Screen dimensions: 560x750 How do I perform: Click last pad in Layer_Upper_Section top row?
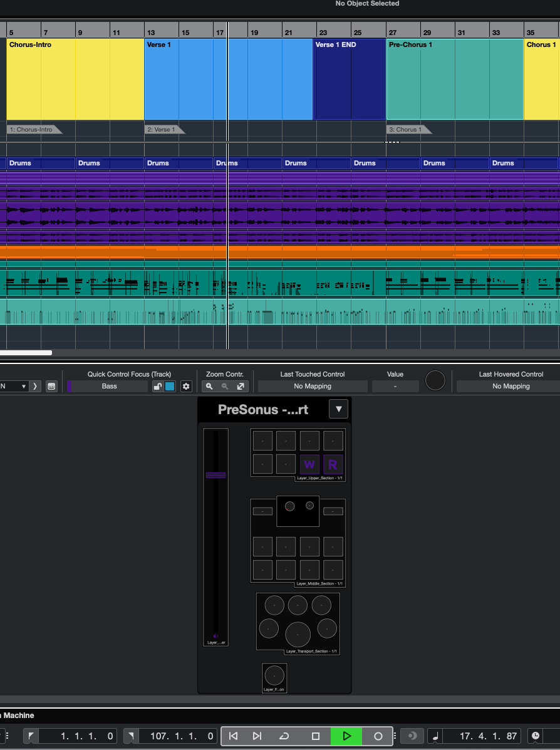(333, 440)
